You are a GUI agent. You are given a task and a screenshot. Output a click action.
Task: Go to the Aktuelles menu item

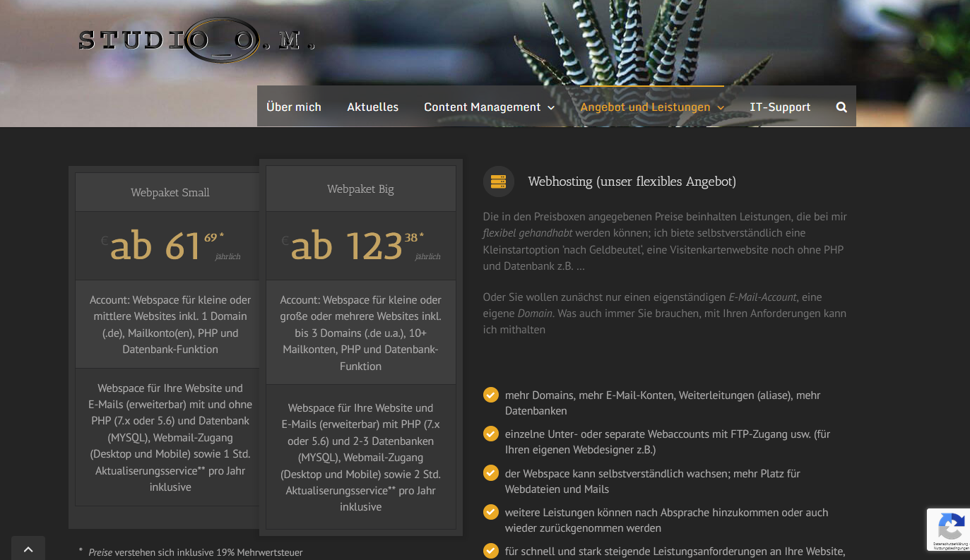(x=372, y=107)
